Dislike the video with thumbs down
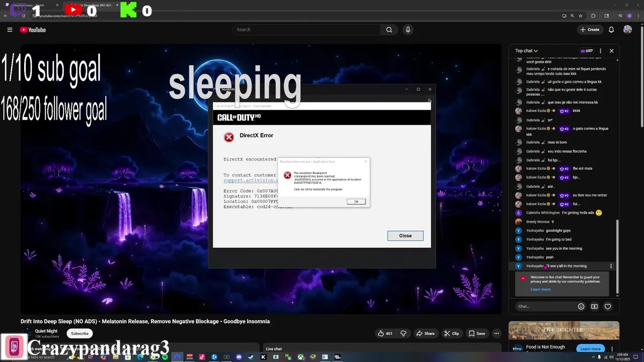 pos(403,333)
